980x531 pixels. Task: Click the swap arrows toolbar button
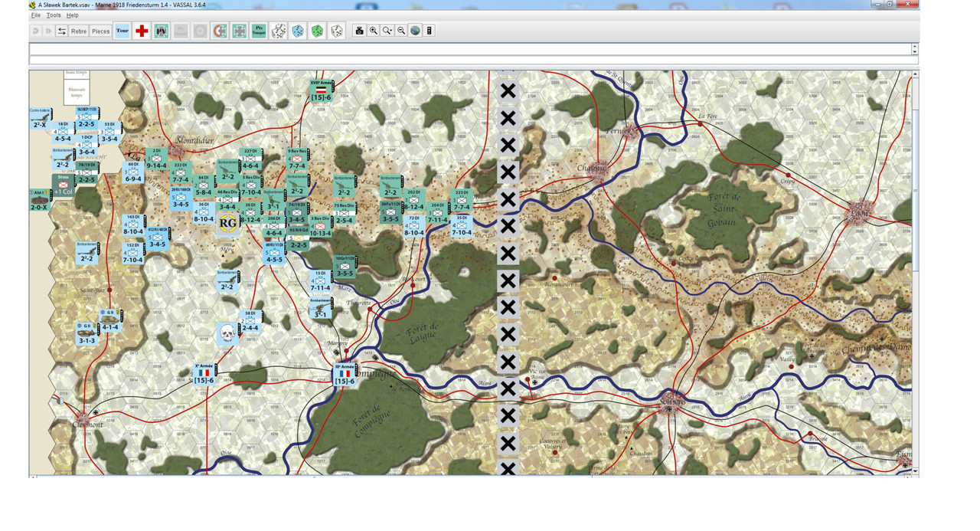[62, 31]
